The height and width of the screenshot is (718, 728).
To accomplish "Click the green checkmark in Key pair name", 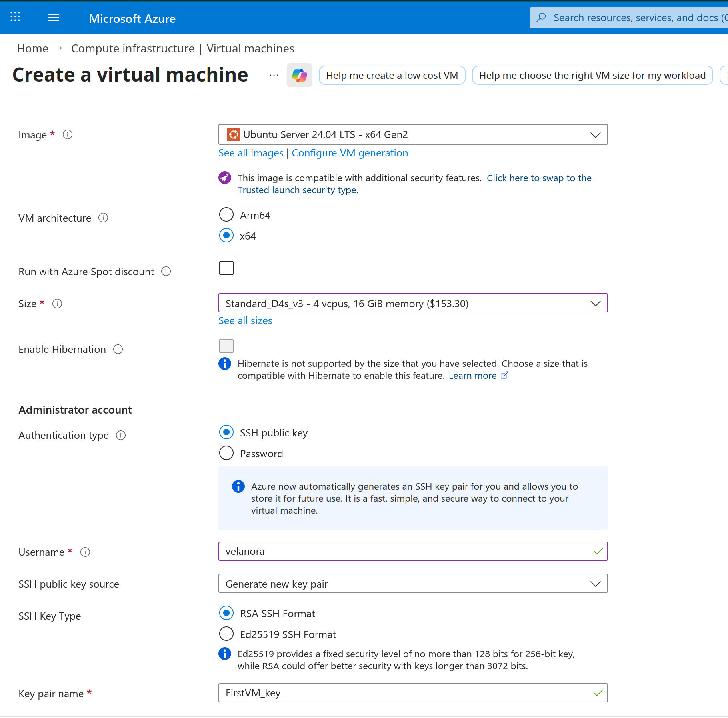I will (x=598, y=693).
